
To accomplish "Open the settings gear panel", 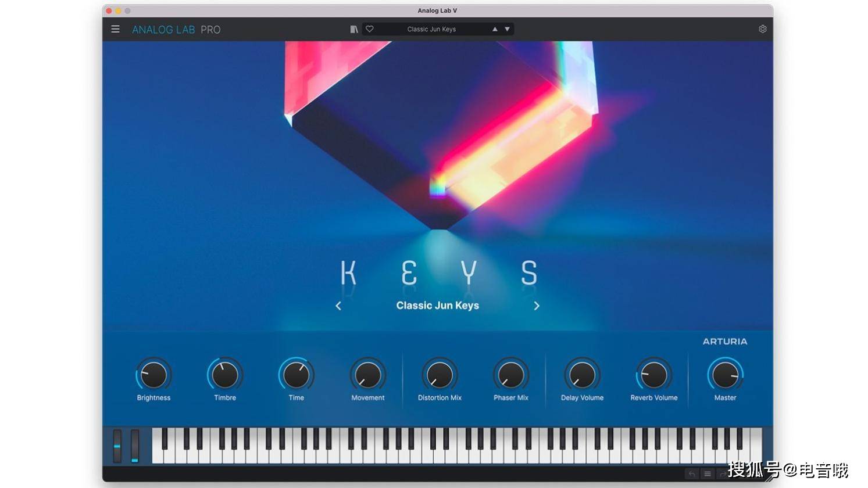I will (x=762, y=29).
